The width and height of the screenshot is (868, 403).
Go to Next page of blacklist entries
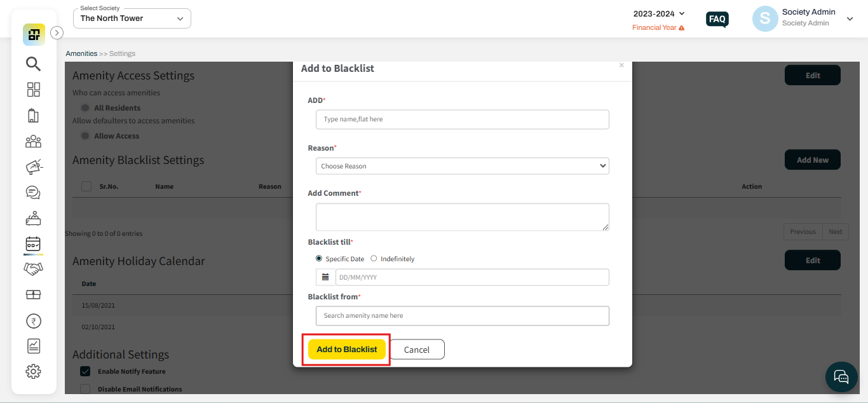coord(836,231)
